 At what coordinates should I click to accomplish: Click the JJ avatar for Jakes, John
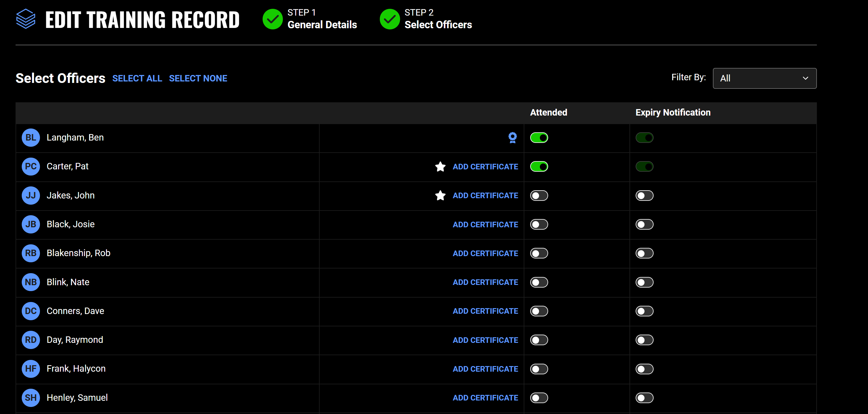coord(31,195)
